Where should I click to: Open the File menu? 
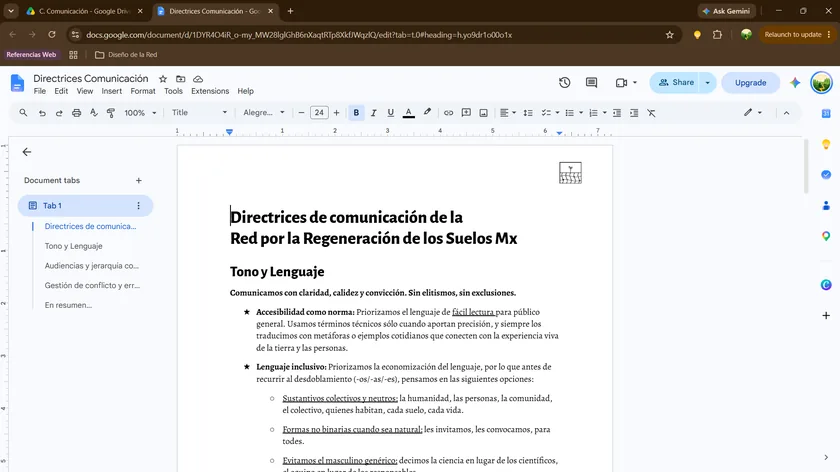(x=40, y=91)
